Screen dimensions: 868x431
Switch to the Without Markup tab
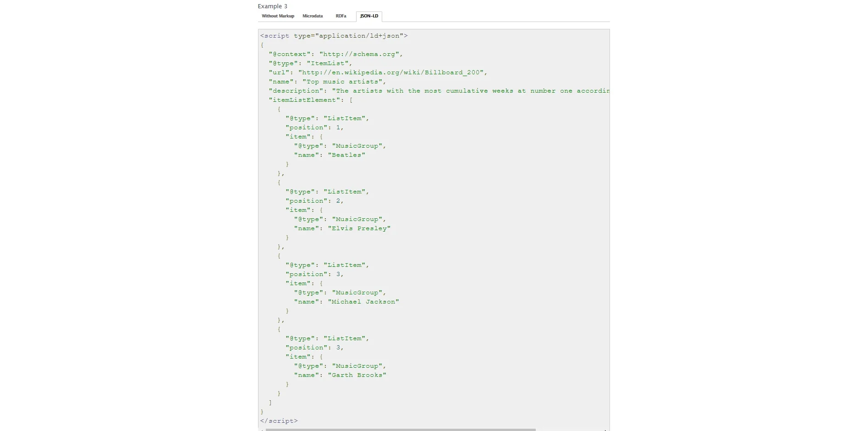click(278, 16)
